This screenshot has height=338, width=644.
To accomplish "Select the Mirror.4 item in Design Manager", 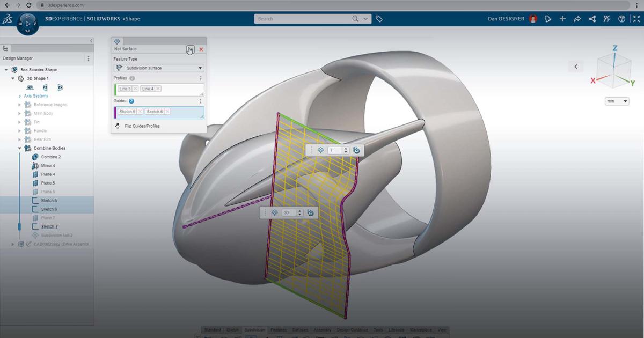I will [x=48, y=165].
